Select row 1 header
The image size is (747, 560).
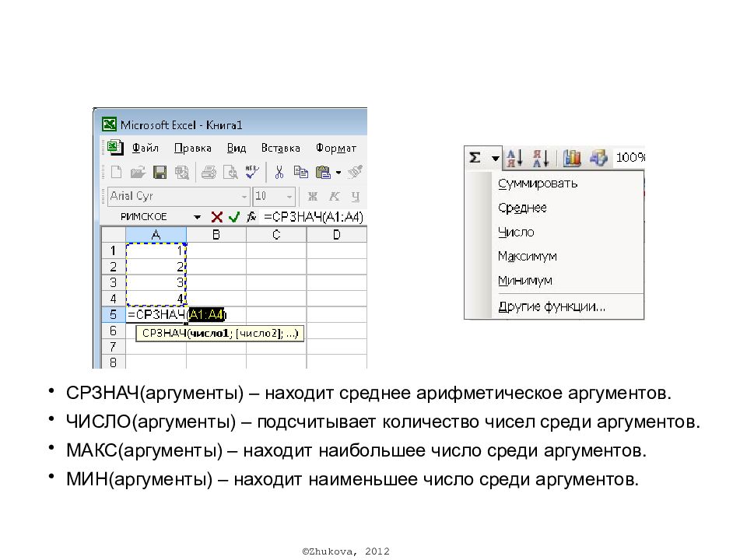pyautogui.click(x=114, y=250)
